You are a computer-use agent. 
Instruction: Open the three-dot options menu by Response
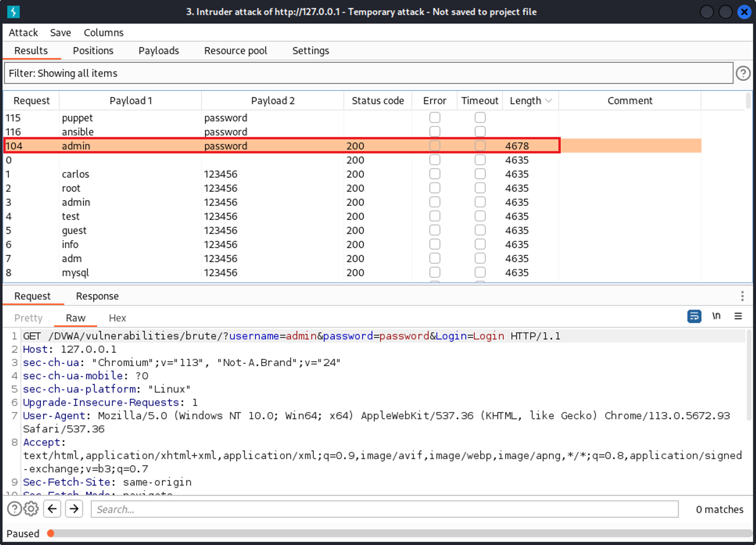point(742,296)
